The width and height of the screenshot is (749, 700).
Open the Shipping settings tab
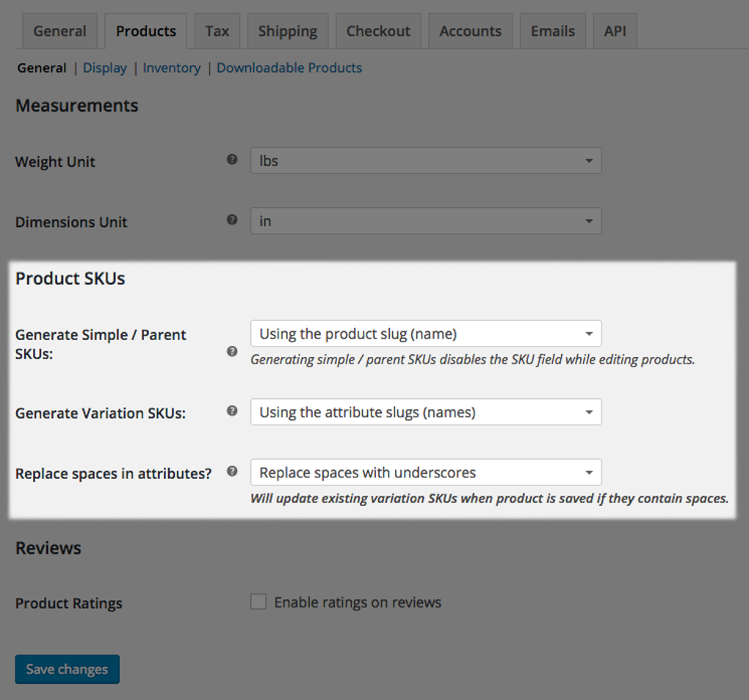coord(287,31)
